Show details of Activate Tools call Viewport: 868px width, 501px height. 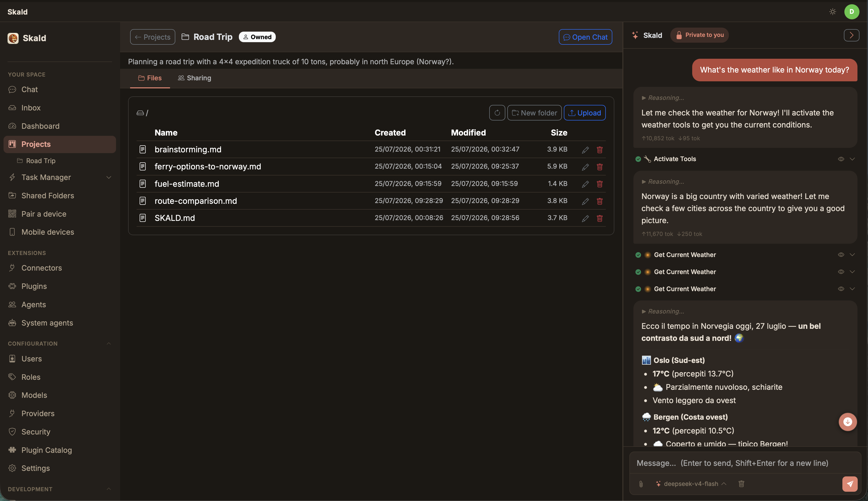tap(841, 159)
